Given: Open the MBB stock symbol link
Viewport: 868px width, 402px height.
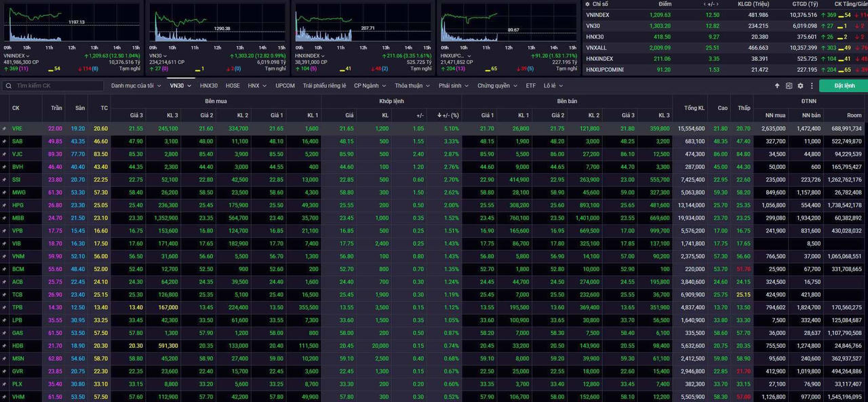Looking at the screenshot, I should tap(18, 218).
